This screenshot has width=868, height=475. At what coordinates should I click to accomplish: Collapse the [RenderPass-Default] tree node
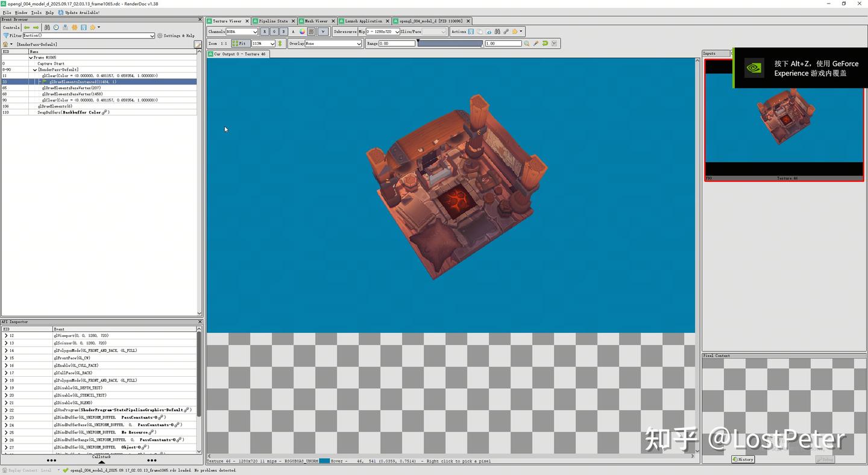pos(35,69)
